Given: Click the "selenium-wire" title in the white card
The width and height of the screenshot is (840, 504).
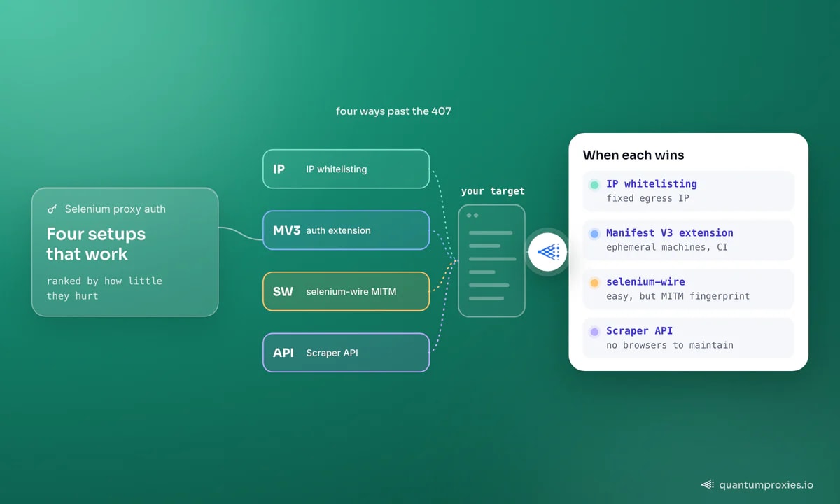Looking at the screenshot, I should pyautogui.click(x=645, y=282).
